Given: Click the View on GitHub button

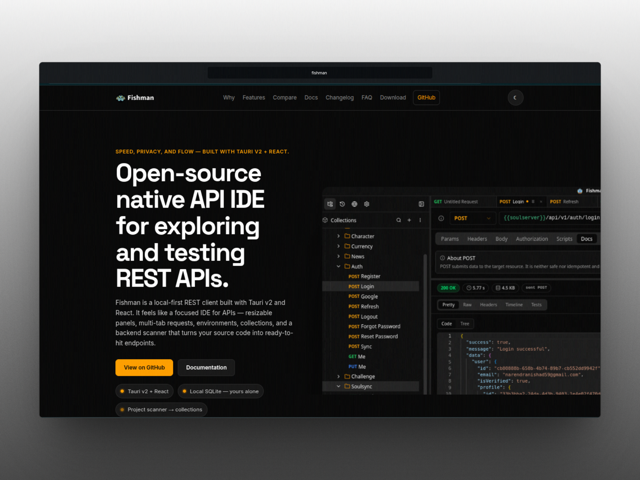Looking at the screenshot, I should pos(144,367).
